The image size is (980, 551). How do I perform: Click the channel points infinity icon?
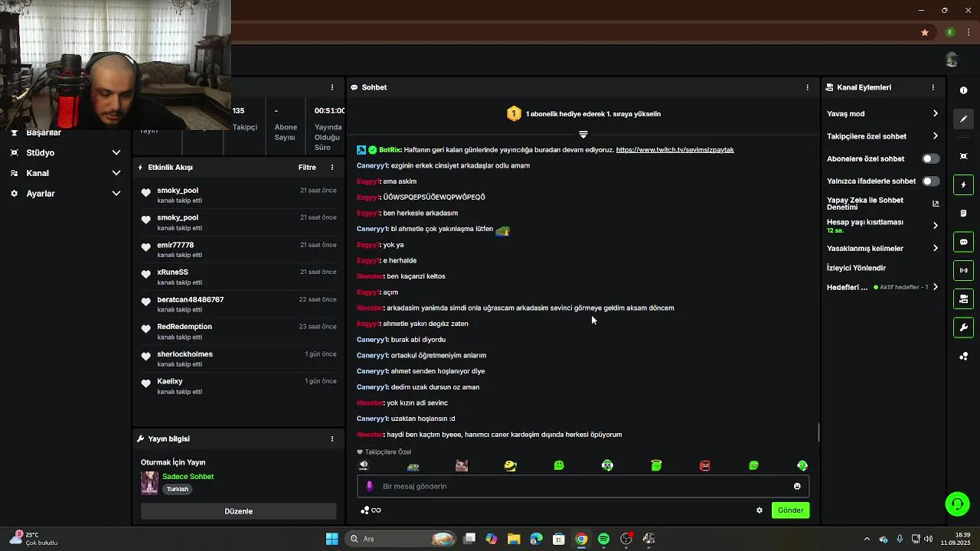click(371, 510)
